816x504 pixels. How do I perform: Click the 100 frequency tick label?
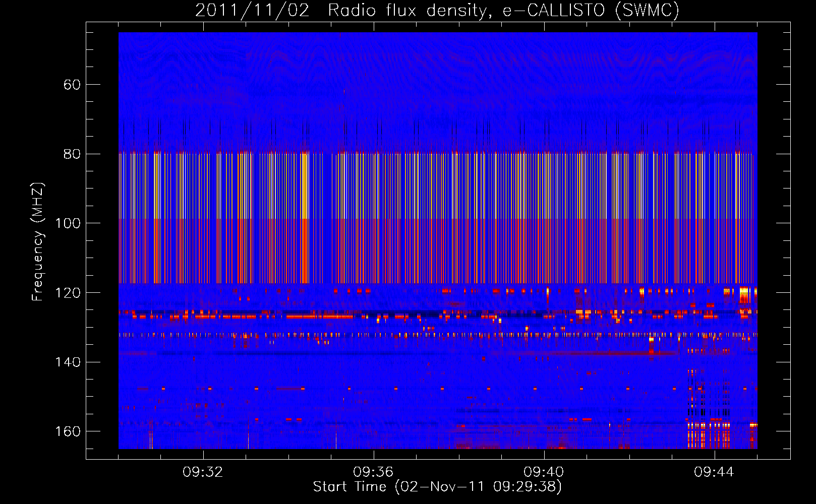coord(68,223)
